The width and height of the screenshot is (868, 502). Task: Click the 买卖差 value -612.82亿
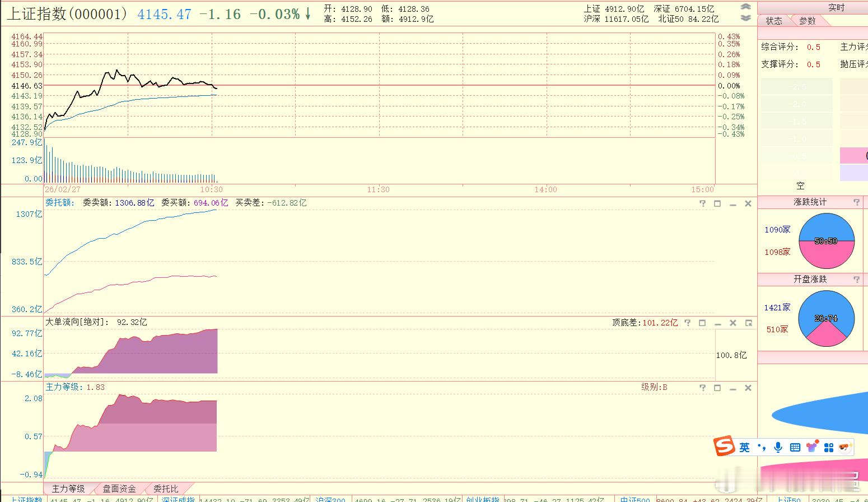click(x=287, y=203)
